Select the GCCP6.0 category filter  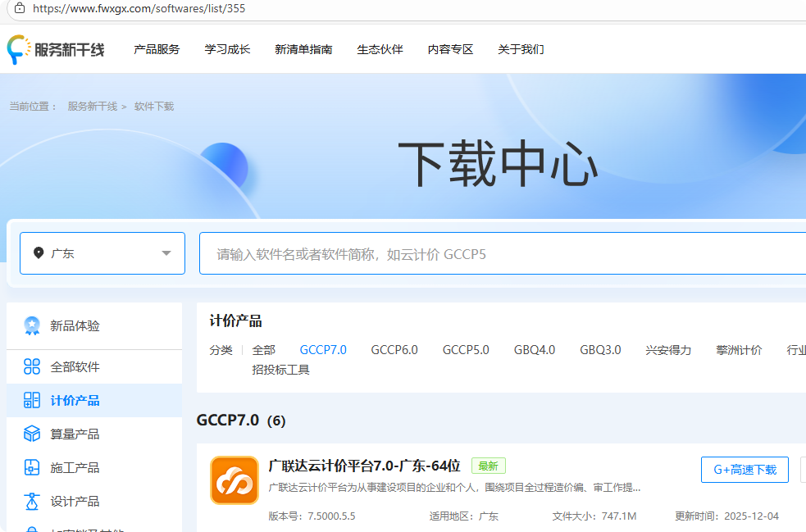394,350
